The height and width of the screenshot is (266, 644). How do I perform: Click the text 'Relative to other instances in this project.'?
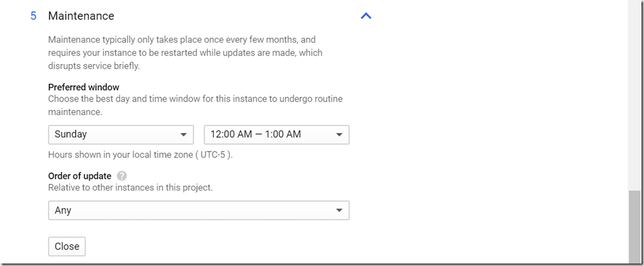pos(130,188)
